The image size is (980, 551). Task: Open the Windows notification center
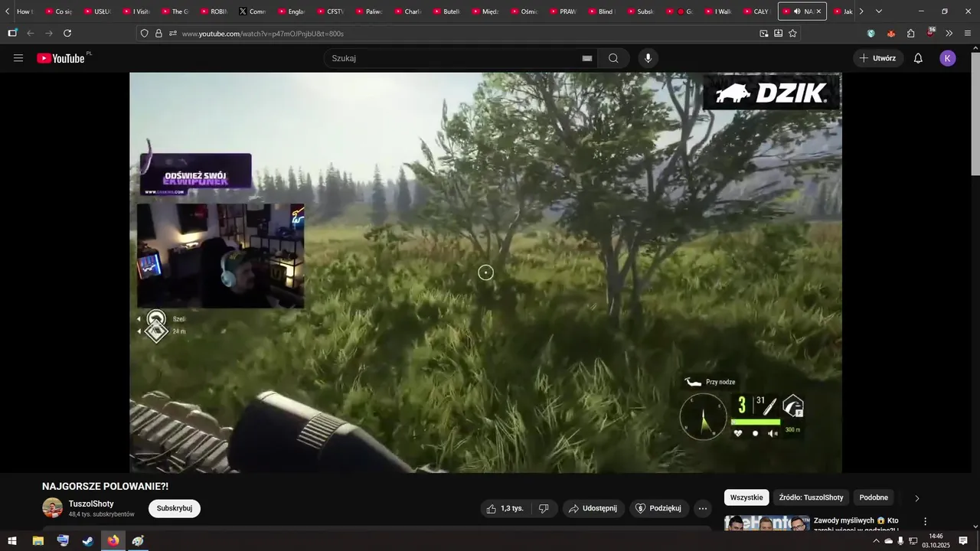pos(963,541)
